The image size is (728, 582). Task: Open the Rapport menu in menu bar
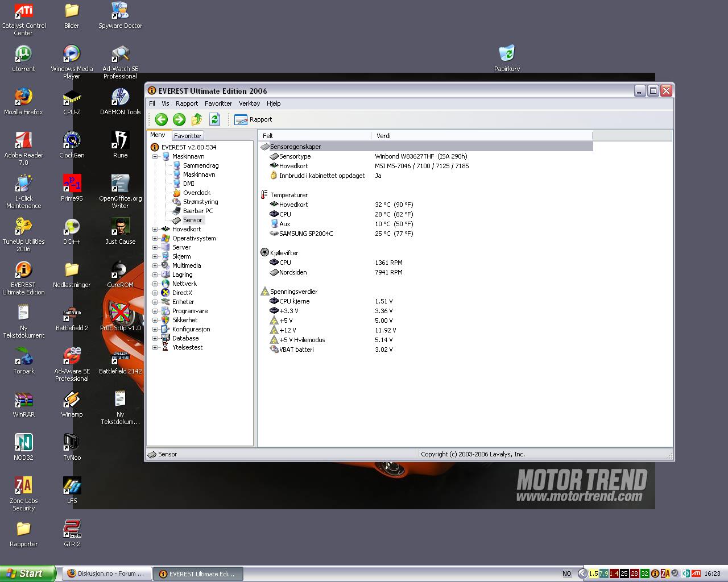coord(187,103)
